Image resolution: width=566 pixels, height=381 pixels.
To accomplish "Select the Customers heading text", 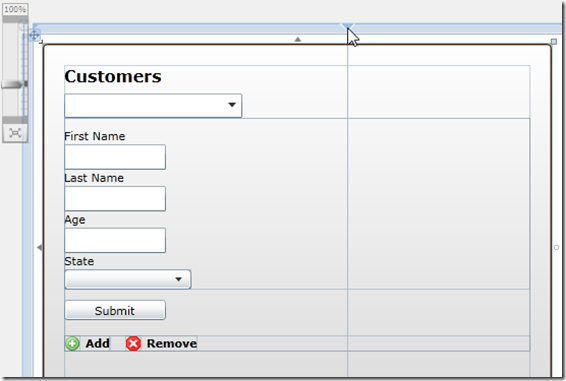I will pyautogui.click(x=113, y=76).
